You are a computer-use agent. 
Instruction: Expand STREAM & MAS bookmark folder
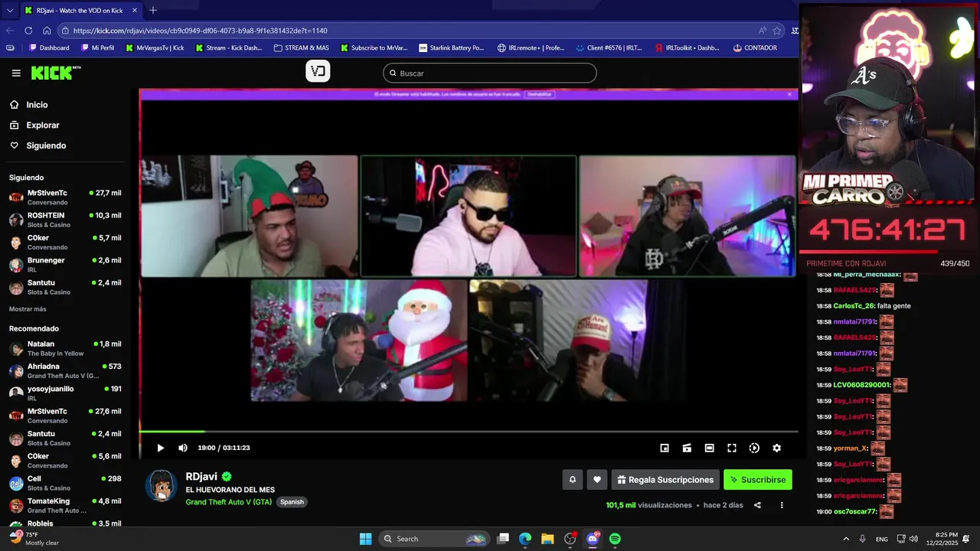click(x=301, y=47)
